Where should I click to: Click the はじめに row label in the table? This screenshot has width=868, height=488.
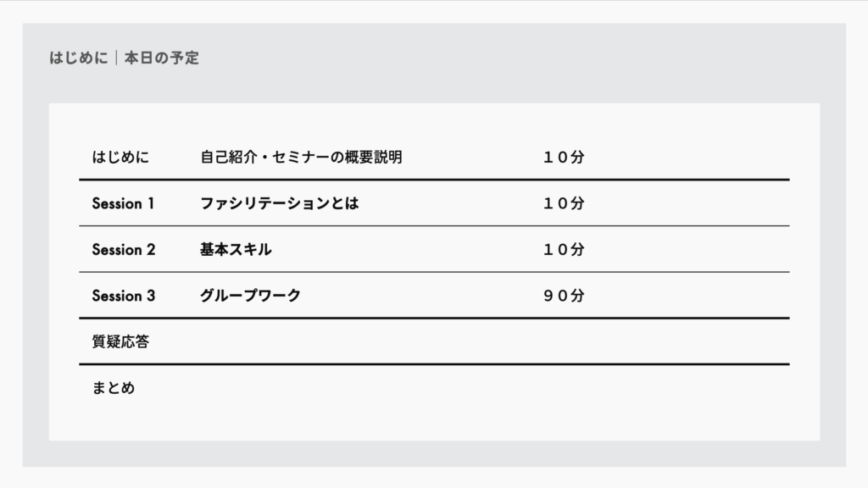point(120,157)
